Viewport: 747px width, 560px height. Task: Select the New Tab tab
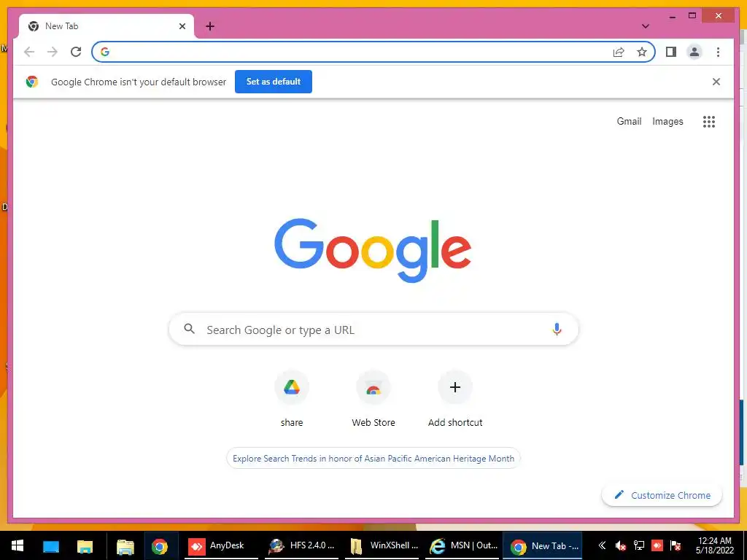107,26
